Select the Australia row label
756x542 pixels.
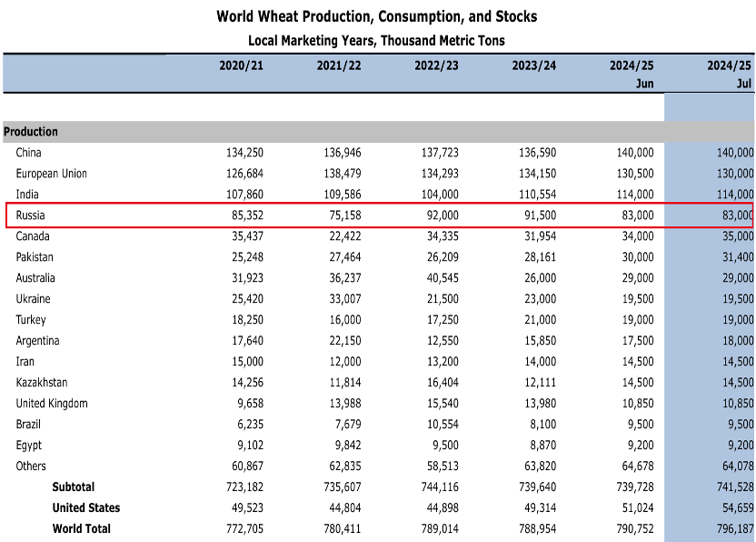[35, 278]
